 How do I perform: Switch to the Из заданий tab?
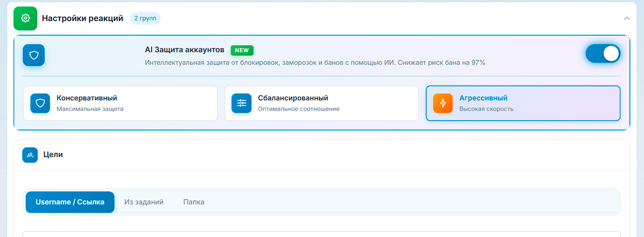[144, 202]
